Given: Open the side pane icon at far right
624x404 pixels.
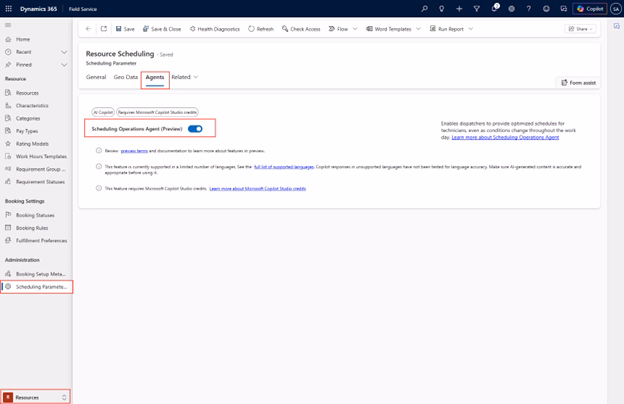Looking at the screenshot, I should point(616,26).
